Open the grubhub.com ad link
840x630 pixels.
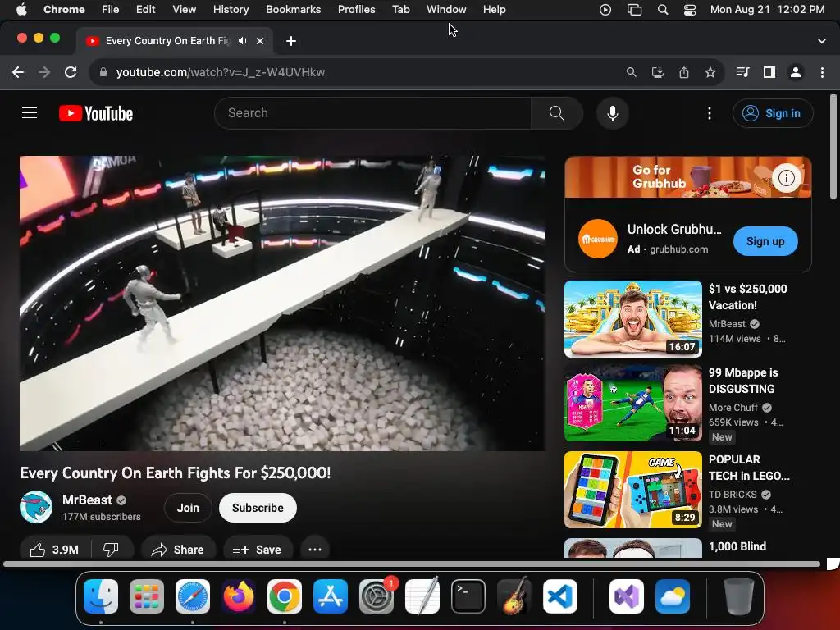tap(678, 249)
